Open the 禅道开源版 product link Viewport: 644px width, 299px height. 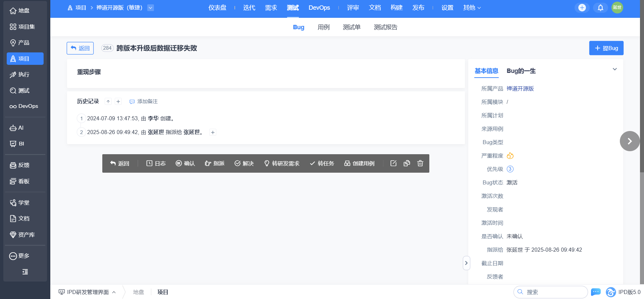point(520,89)
